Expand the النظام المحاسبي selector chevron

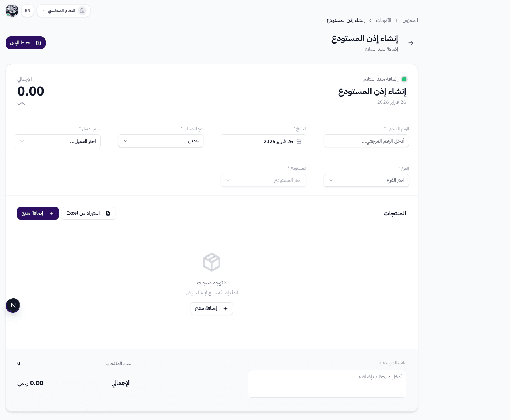point(42,11)
